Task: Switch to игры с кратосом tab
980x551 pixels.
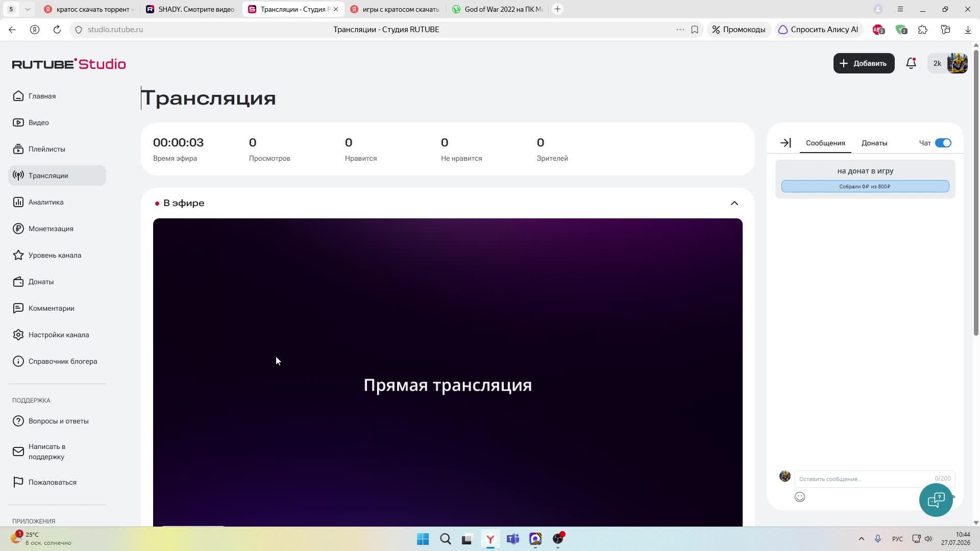Action: click(395, 9)
